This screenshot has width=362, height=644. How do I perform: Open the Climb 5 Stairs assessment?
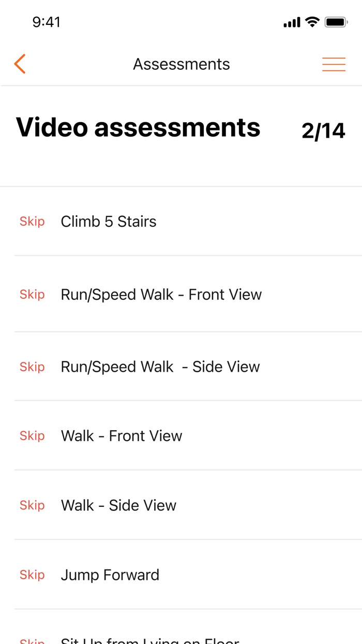(x=109, y=222)
